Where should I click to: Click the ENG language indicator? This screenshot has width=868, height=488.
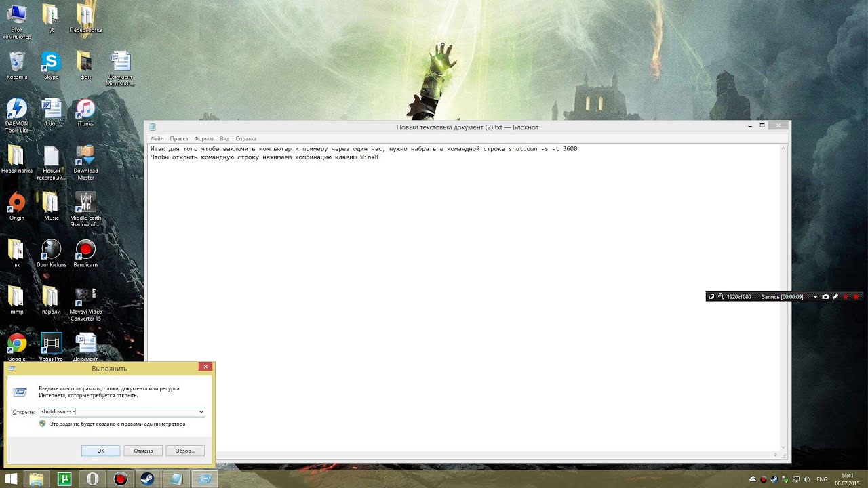(x=822, y=479)
